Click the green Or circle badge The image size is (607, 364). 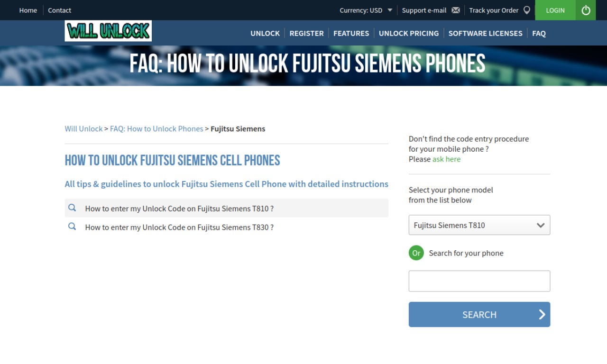[x=416, y=253]
